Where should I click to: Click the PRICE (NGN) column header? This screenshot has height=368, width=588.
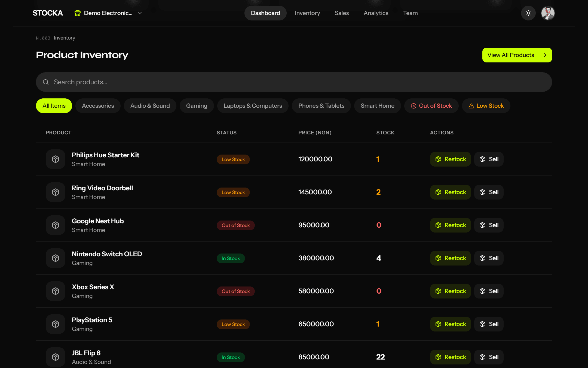(x=315, y=133)
